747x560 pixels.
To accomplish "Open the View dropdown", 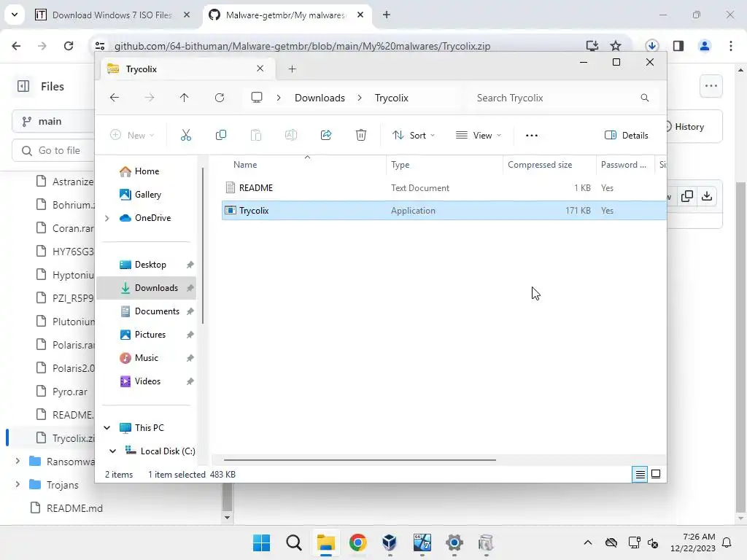I will (479, 135).
